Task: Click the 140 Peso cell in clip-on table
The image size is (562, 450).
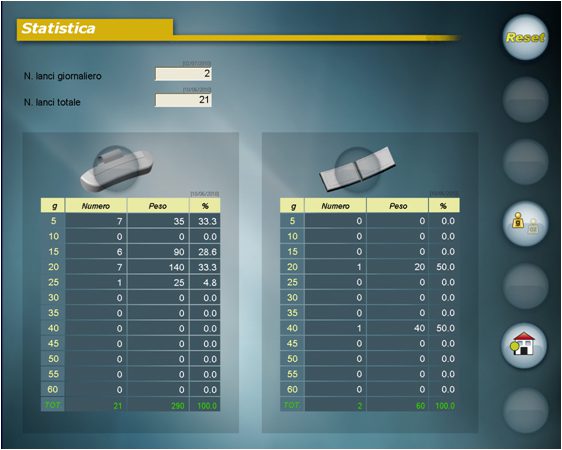Action: [x=158, y=267]
